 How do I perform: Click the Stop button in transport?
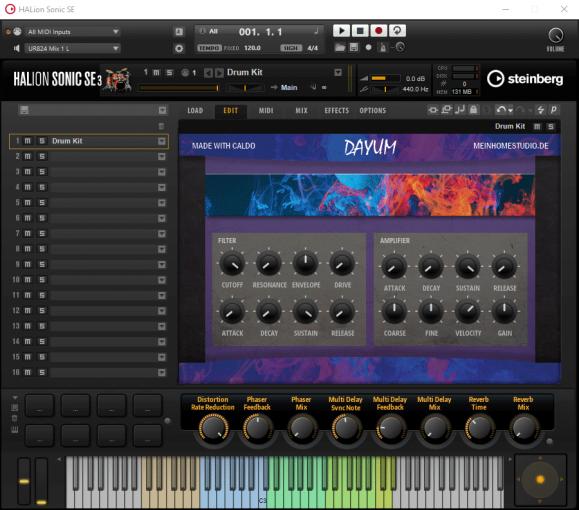[360, 31]
